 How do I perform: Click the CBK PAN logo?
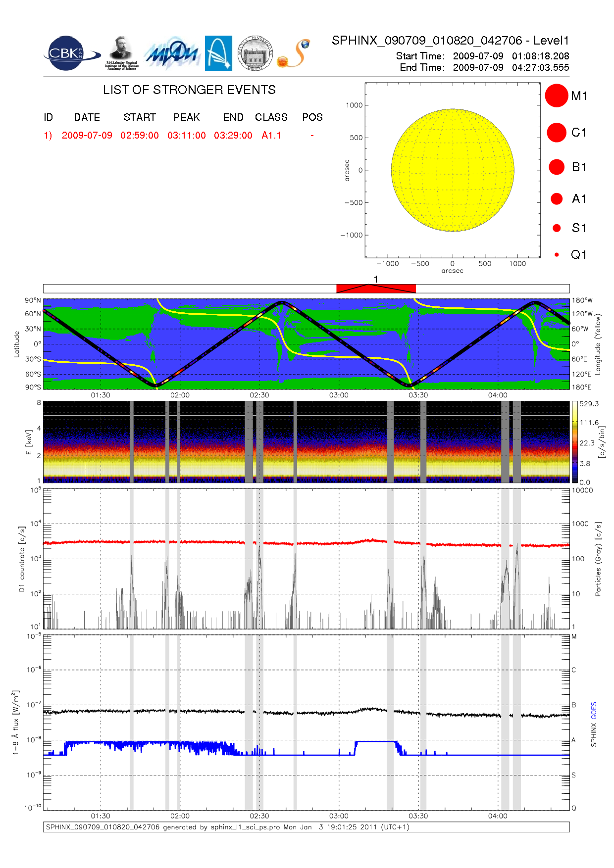click(72, 53)
